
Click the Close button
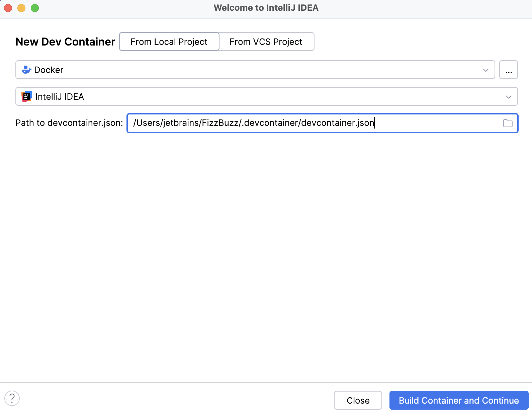point(358,400)
